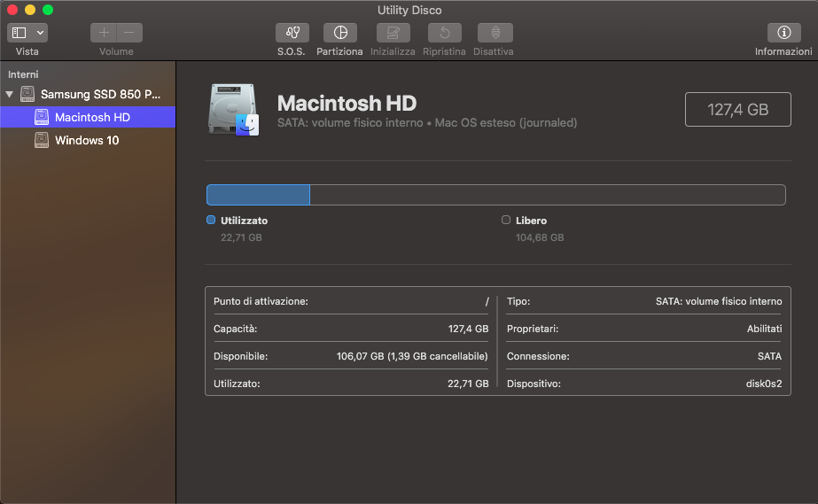Click the Dispositivo 'disk0s2' value
Viewport: 818px width, 504px height.
pos(764,384)
